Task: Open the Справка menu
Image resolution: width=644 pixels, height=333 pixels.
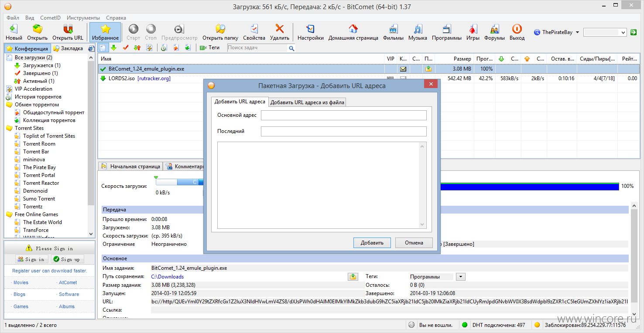Action: point(116,18)
